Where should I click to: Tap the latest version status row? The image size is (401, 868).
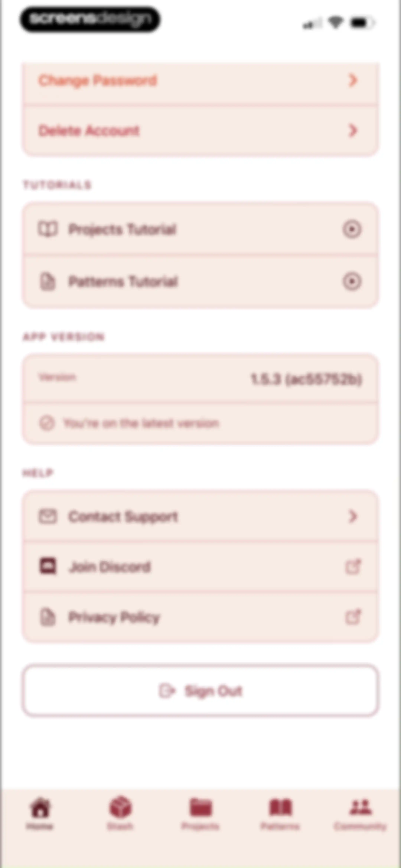click(201, 423)
